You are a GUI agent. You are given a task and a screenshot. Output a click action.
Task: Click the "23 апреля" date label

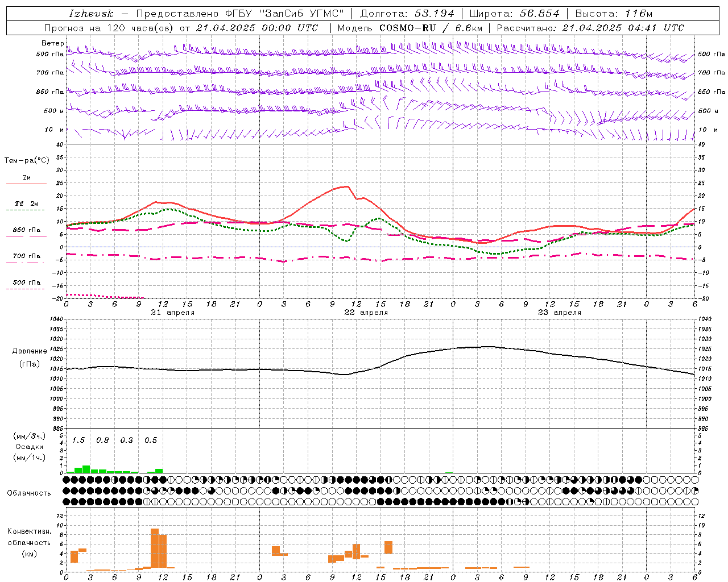[560, 313]
